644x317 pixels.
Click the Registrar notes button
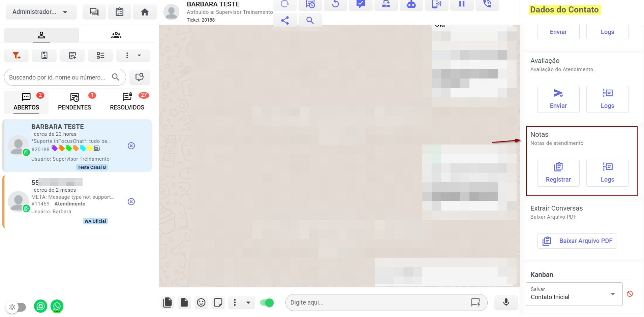pos(558,173)
